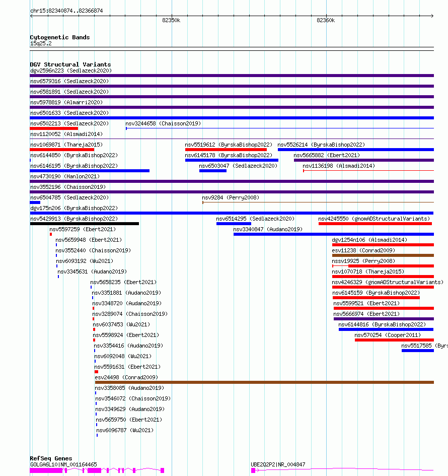Select the blue bar under nsv5517585

coord(418,351)
